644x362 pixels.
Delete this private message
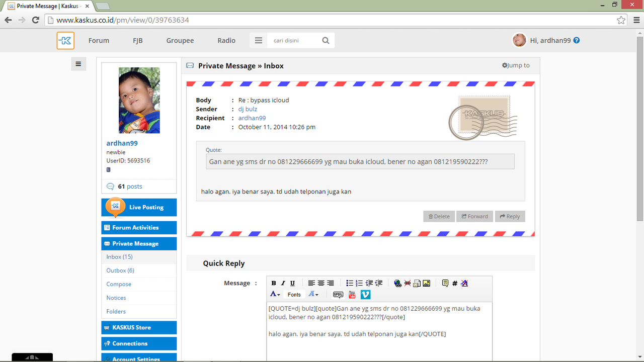tap(439, 216)
